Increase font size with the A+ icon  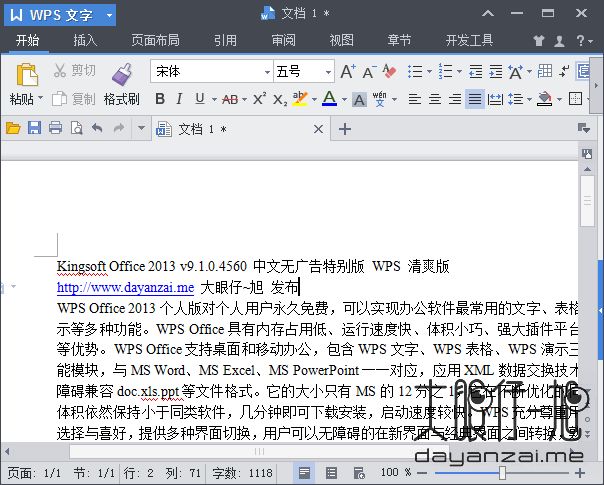coord(348,72)
